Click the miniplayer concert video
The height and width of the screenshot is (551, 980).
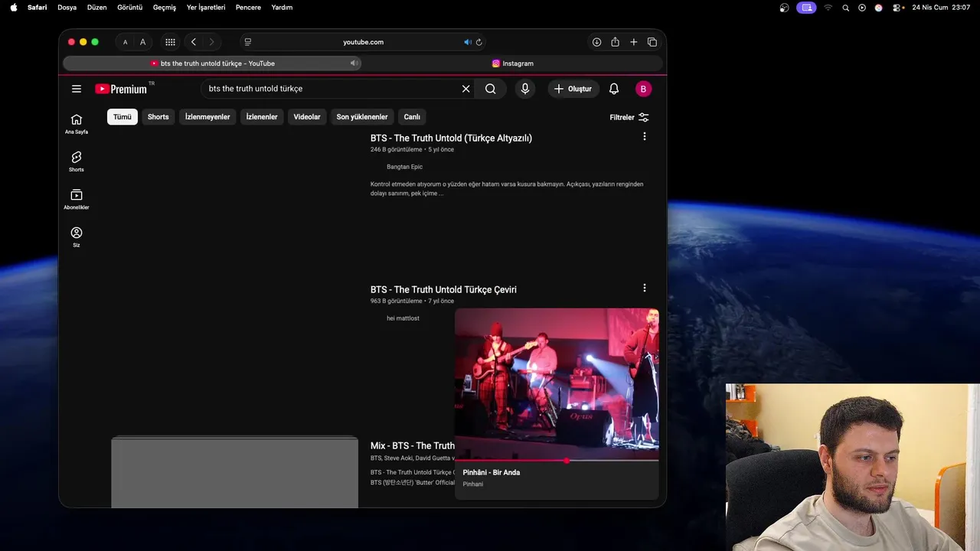557,384
